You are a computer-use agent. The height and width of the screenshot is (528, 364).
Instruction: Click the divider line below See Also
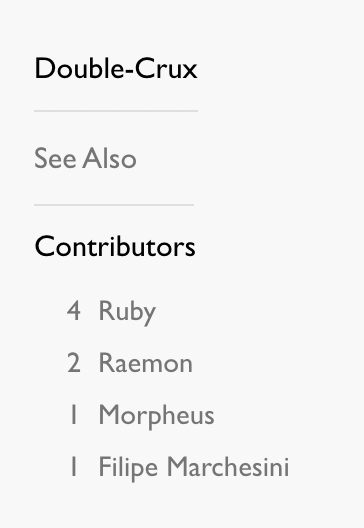coord(114,204)
